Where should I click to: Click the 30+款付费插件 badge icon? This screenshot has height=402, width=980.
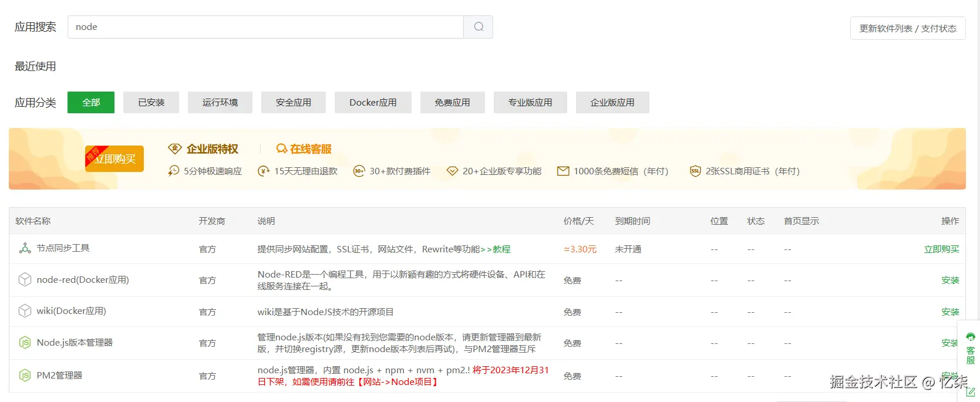[359, 171]
